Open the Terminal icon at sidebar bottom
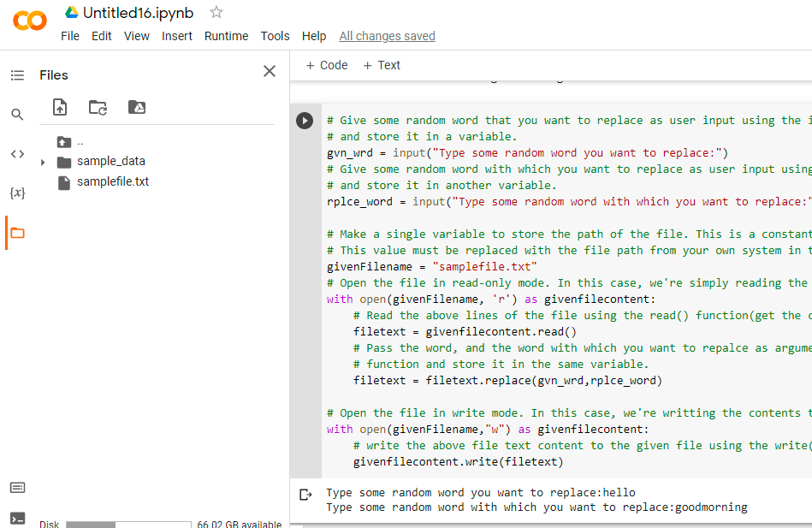This screenshot has width=812, height=528. [17, 518]
